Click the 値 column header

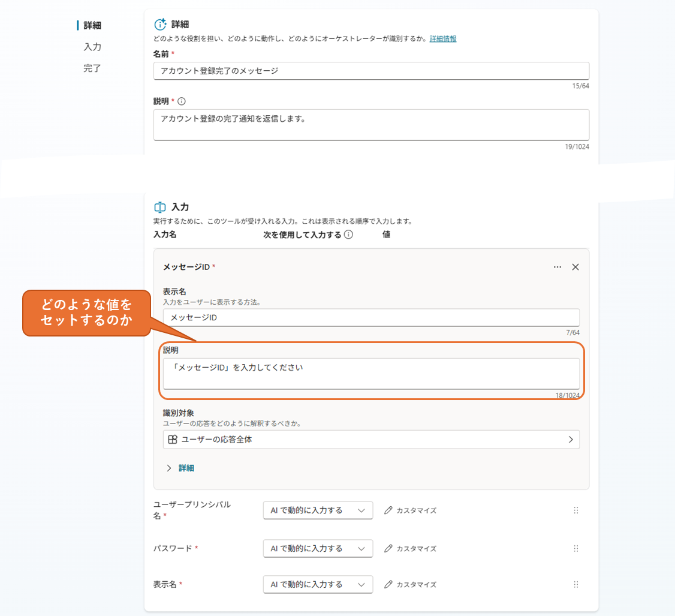tap(386, 235)
